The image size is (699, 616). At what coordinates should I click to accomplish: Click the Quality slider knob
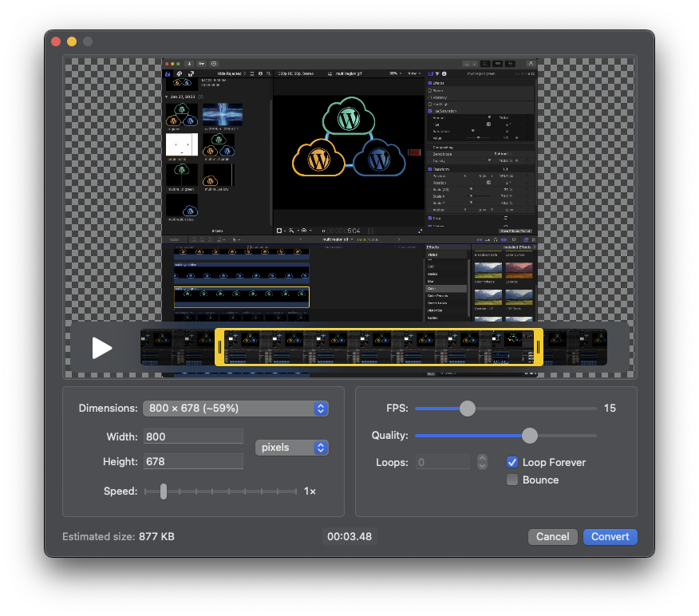tap(530, 436)
